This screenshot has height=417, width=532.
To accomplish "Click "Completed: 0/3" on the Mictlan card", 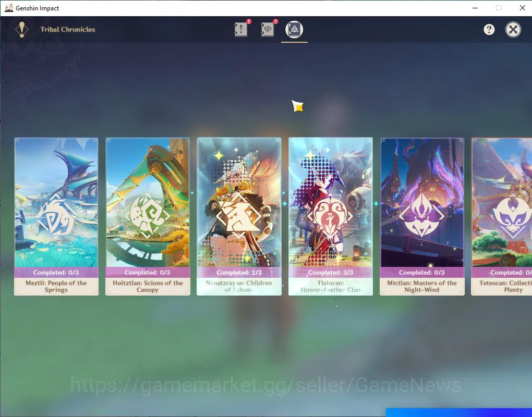I will coord(422,273).
